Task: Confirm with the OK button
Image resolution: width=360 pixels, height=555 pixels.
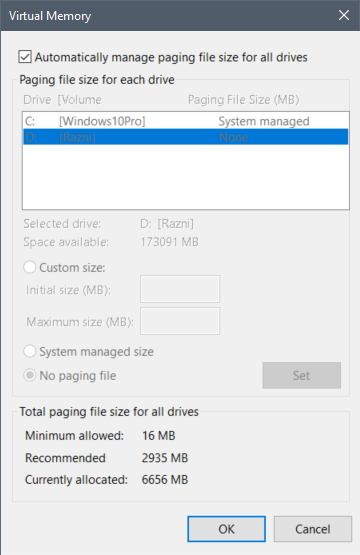Action: pyautogui.click(x=226, y=529)
